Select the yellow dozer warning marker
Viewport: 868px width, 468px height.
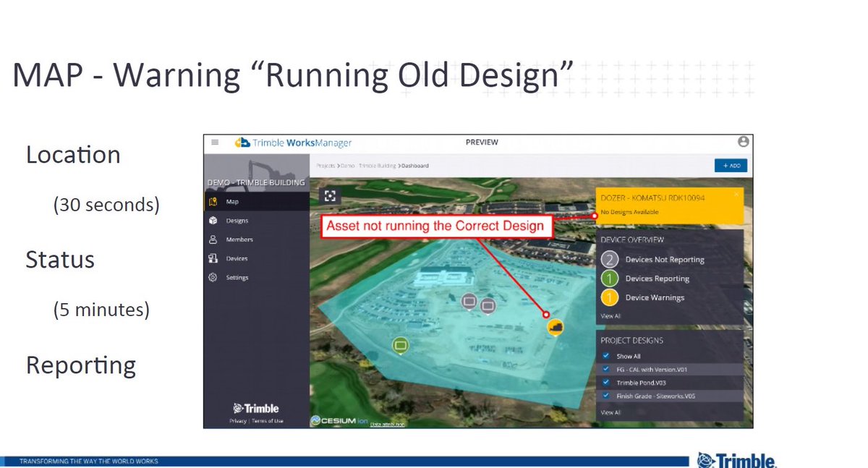[x=556, y=328]
